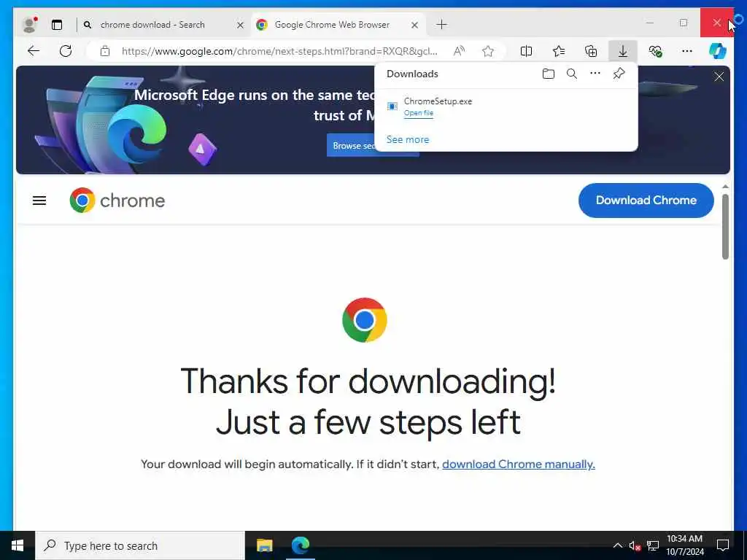This screenshot has width=747, height=560.
Task: Click the scrollbar up arrow
Action: tap(725, 187)
